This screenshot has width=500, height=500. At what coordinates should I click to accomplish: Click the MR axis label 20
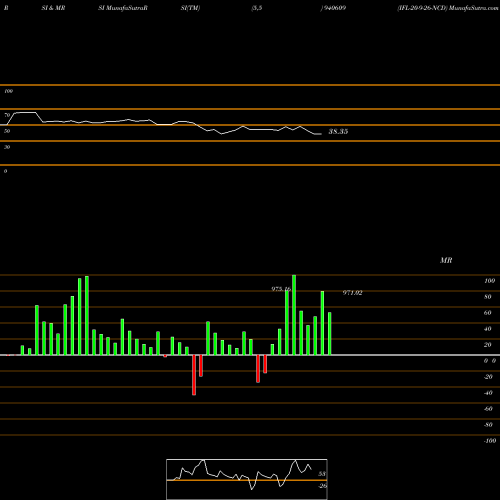click(488, 345)
